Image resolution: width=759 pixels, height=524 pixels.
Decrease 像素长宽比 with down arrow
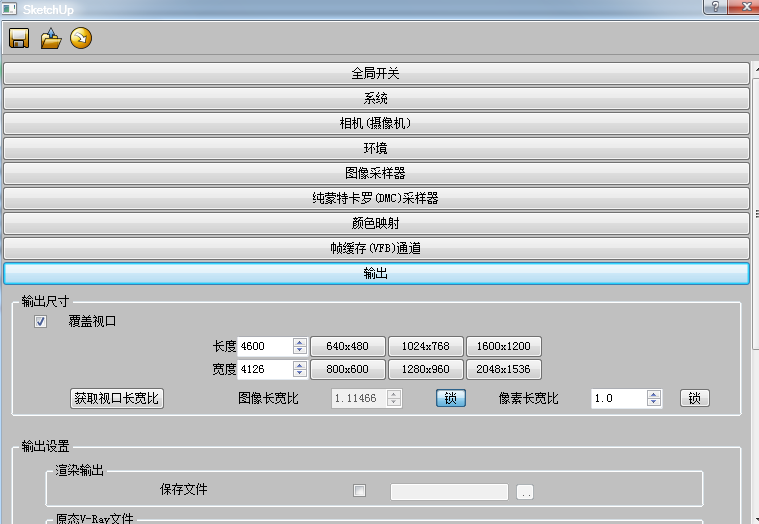pyautogui.click(x=653, y=403)
